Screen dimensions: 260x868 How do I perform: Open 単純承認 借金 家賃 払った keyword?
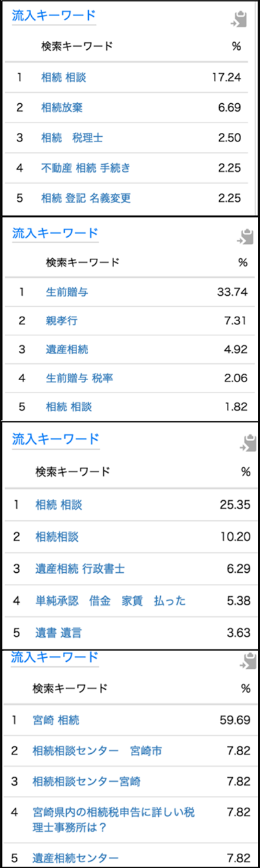pos(110,601)
